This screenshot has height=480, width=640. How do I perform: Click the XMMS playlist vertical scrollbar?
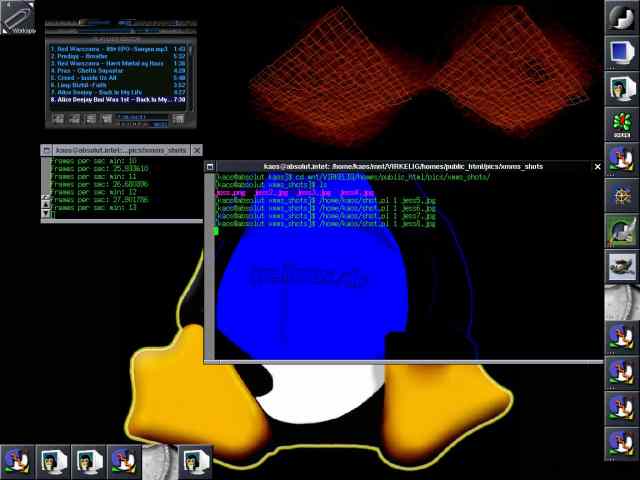tap(190, 76)
